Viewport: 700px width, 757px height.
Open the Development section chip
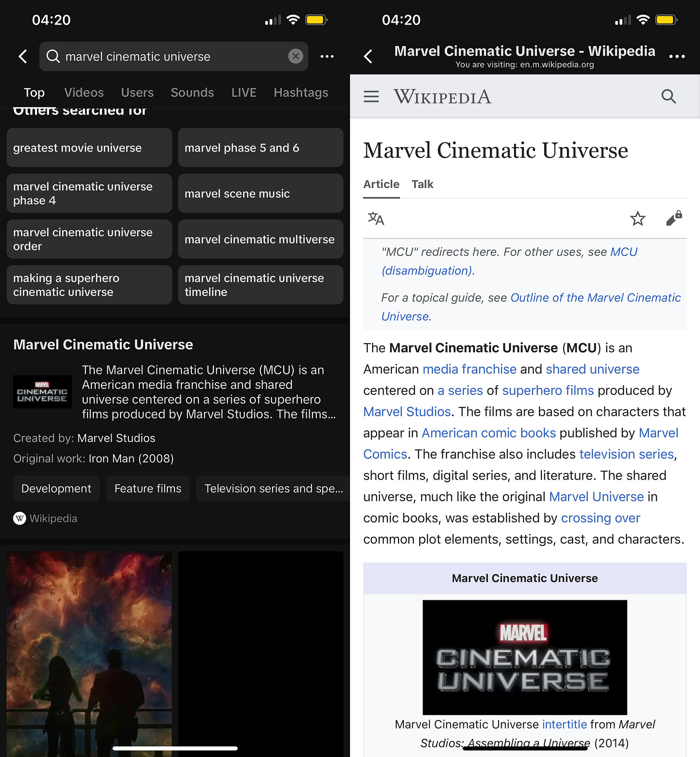pos(56,488)
